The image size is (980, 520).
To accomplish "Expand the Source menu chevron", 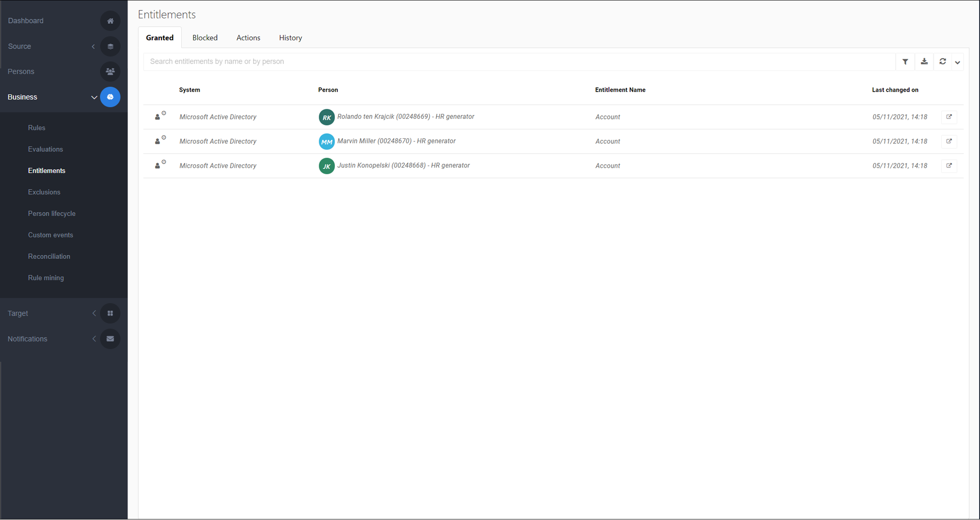I will (93, 46).
